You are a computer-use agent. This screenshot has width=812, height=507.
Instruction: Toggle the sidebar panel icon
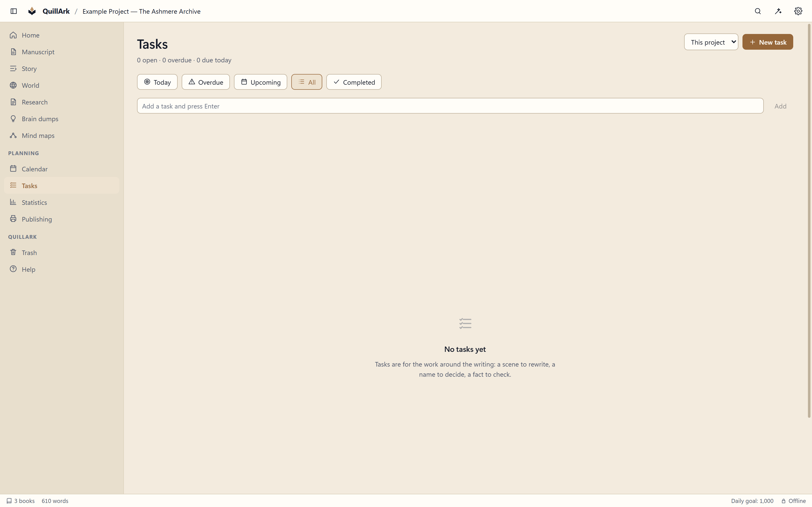pyautogui.click(x=14, y=11)
